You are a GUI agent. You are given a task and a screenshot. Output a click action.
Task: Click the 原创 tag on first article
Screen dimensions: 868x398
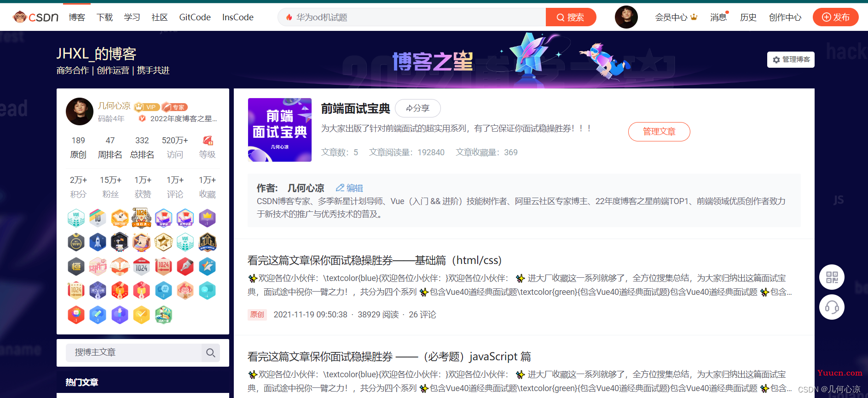click(257, 315)
